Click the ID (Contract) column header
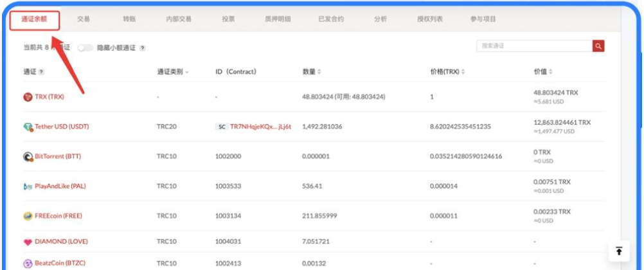 236,72
